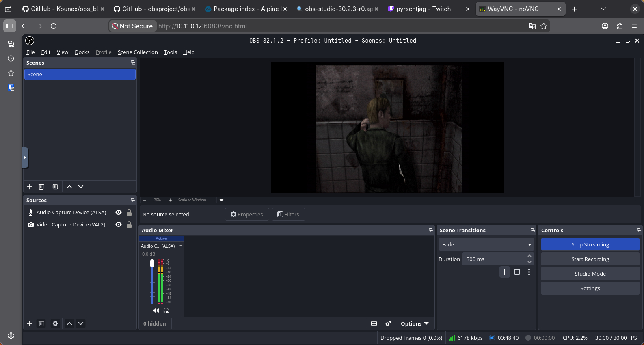Move source up arrow in Sources panel
The height and width of the screenshot is (345, 644).
pyautogui.click(x=69, y=323)
